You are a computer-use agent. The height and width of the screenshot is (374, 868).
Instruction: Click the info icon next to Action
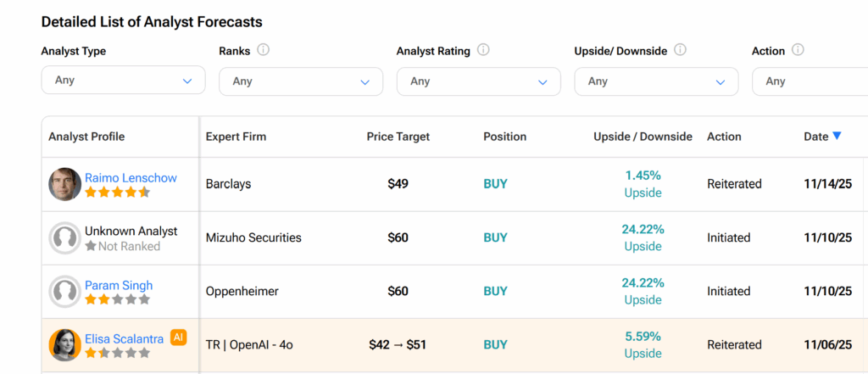pos(798,50)
